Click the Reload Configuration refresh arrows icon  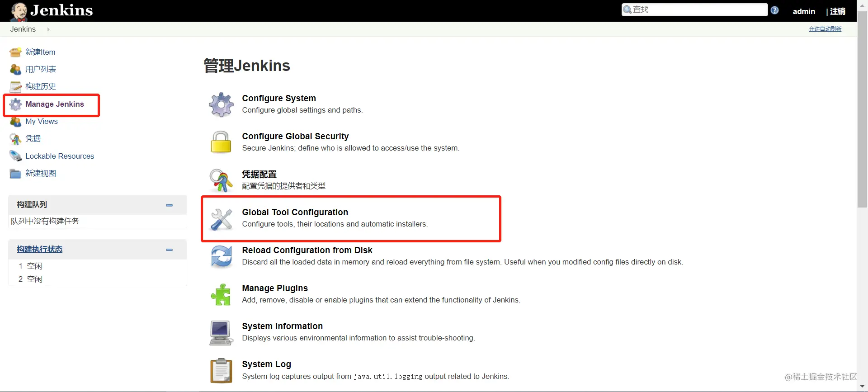[221, 256]
